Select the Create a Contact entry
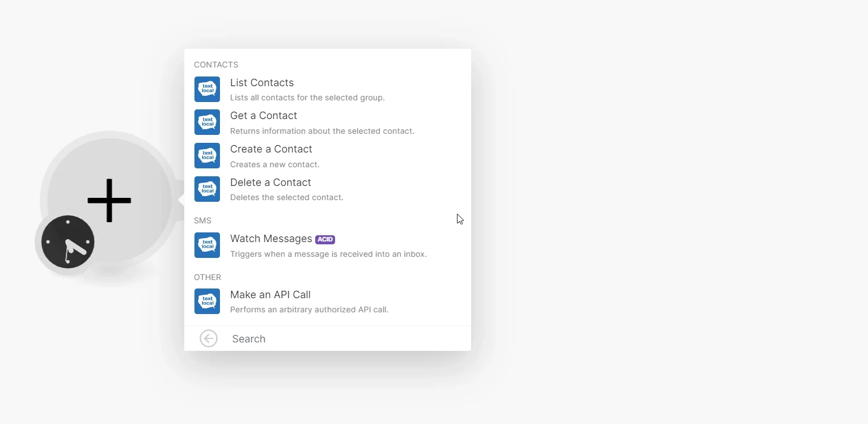Viewport: 868px width, 424px height. click(328, 156)
